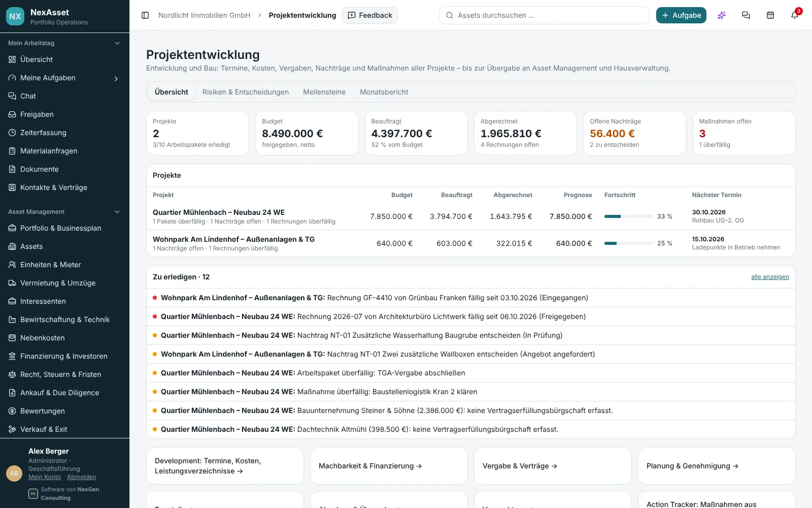
Task: Open the calendar icon in top bar
Action: tap(770, 15)
